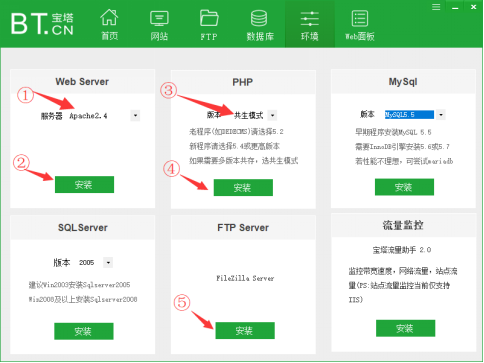
Task: Open the 首页 home icon
Action: (x=109, y=18)
